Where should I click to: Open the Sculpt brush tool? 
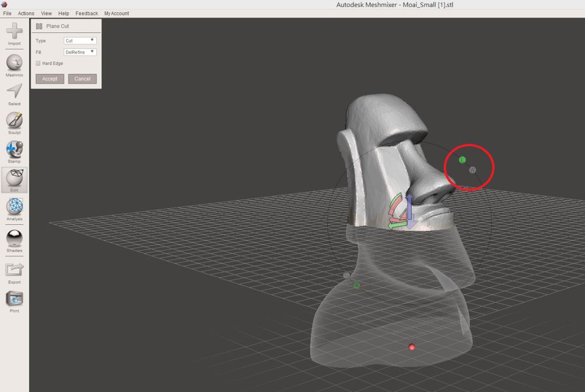click(x=14, y=120)
